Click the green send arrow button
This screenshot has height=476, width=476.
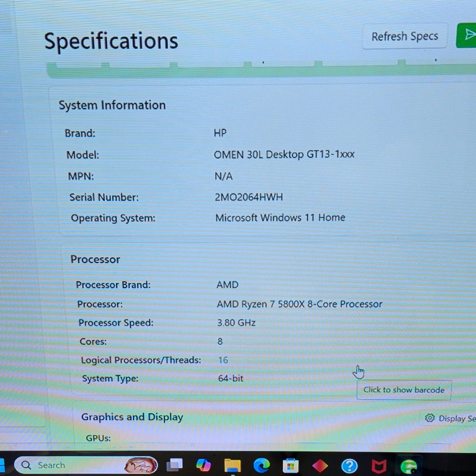coord(467,35)
